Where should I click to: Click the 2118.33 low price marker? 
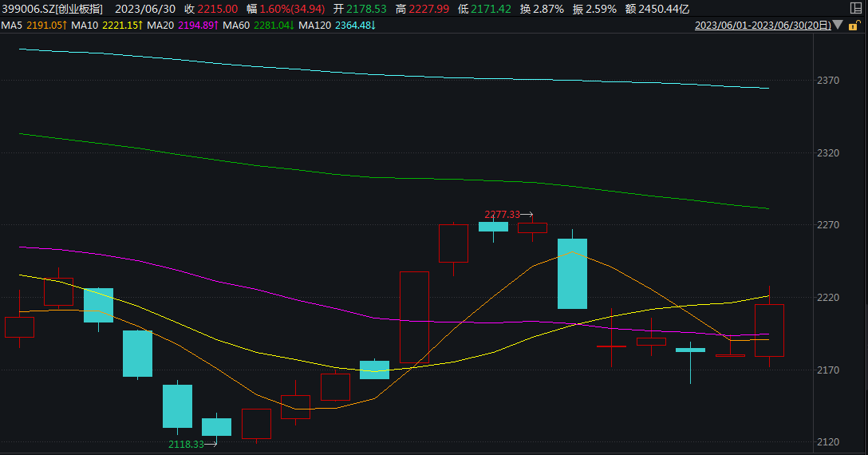tap(186, 445)
